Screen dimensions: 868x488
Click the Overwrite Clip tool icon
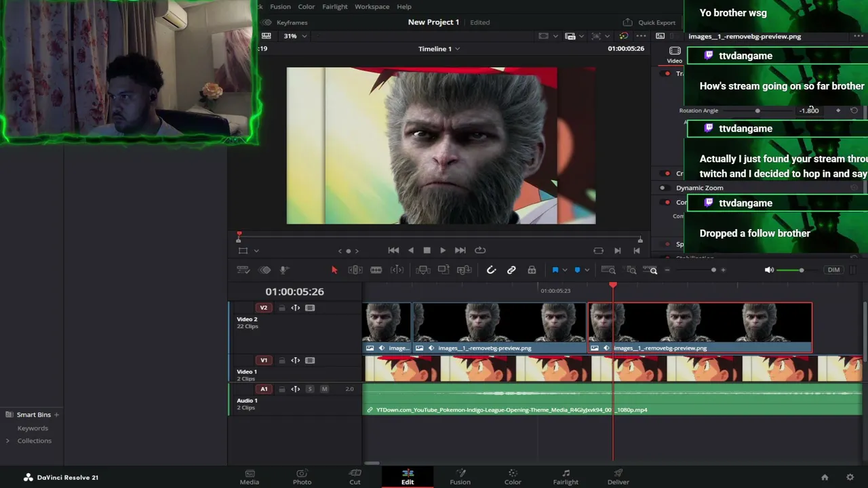[x=443, y=270]
